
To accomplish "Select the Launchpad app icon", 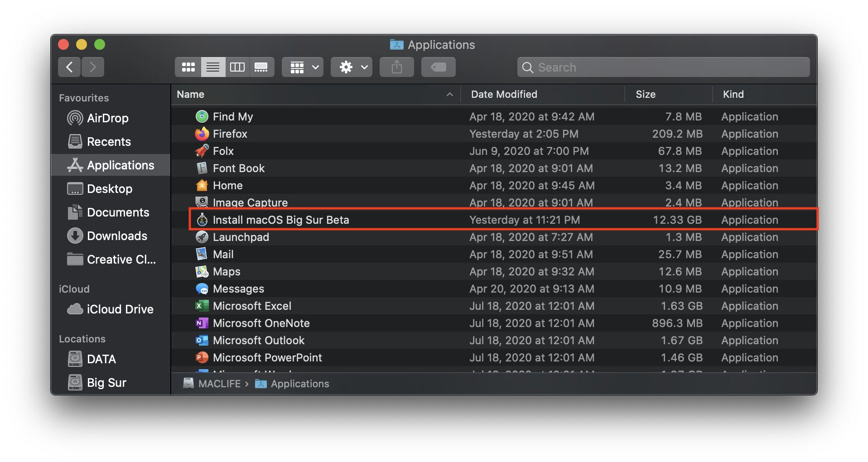I will (x=202, y=237).
